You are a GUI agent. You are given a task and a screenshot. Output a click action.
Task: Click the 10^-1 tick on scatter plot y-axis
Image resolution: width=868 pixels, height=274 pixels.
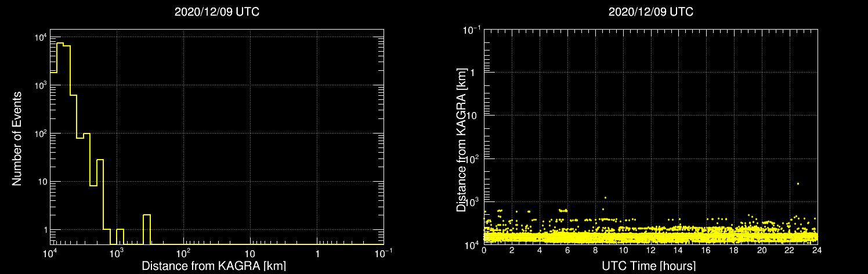[472, 29]
